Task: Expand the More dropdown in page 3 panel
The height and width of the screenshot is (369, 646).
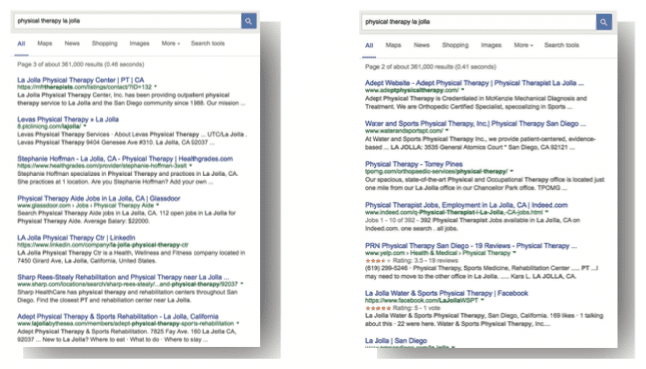Action: pyautogui.click(x=171, y=43)
